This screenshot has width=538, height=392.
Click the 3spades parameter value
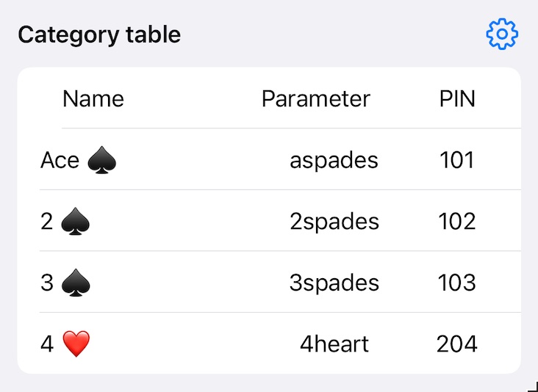[x=334, y=283]
